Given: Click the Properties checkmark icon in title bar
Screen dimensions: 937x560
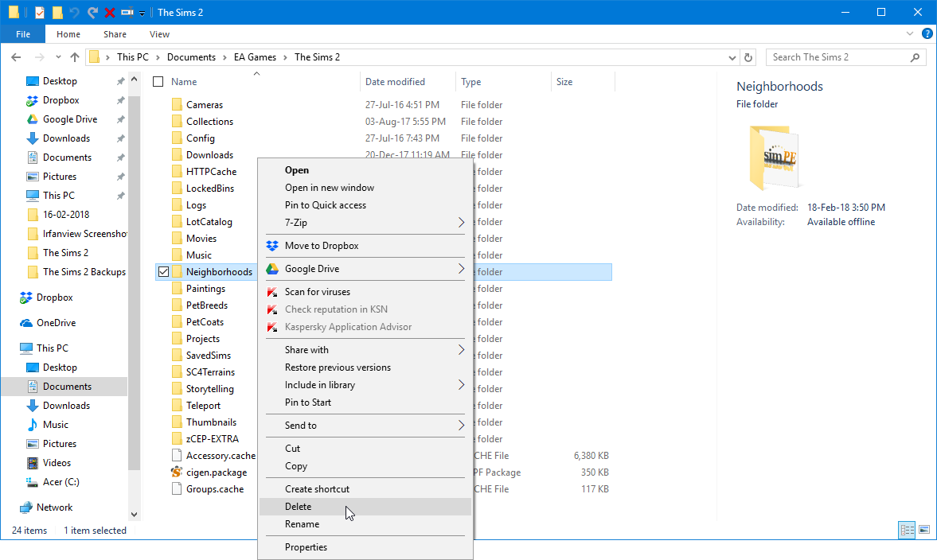Looking at the screenshot, I should tap(40, 12).
